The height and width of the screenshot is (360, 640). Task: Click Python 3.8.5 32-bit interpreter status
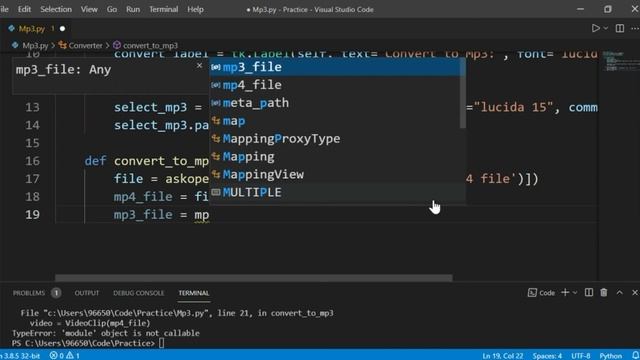pyautogui.click(x=21, y=356)
